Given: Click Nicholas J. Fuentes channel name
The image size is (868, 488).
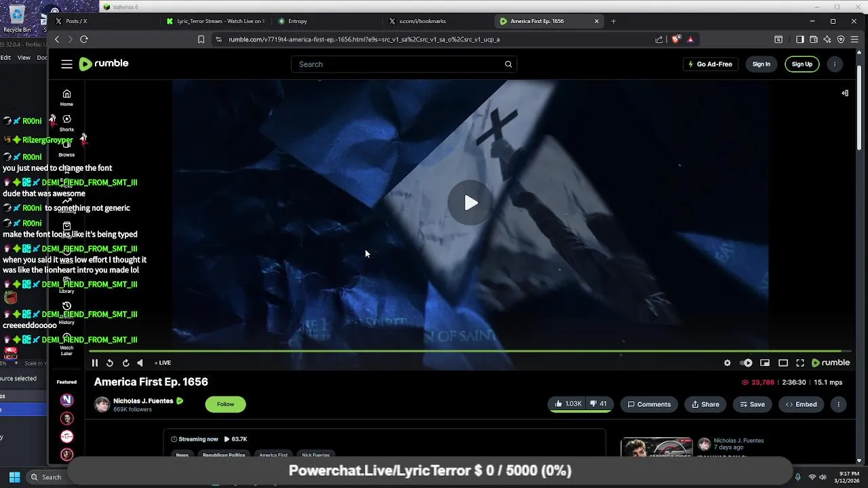Looking at the screenshot, I should (x=143, y=401).
